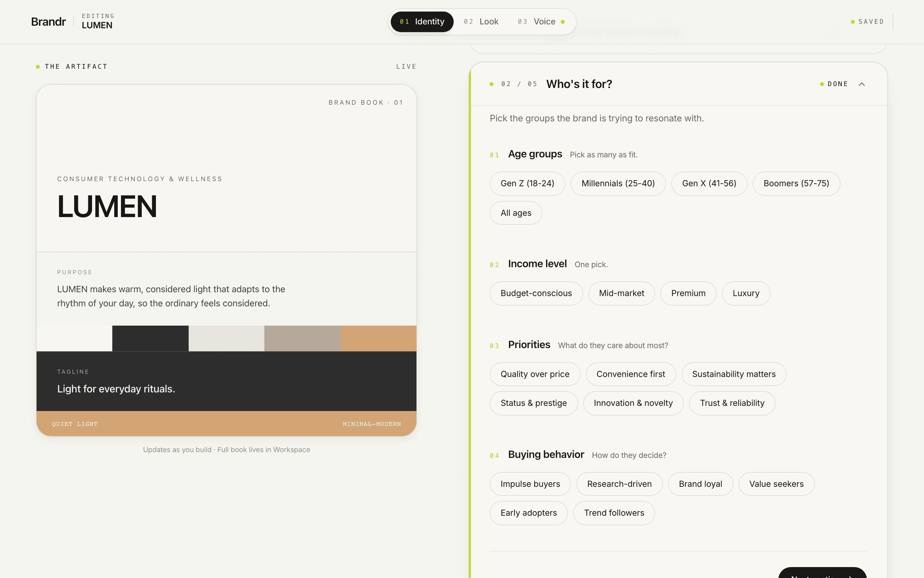The width and height of the screenshot is (924, 578).
Task: Toggle Convenience first priority
Action: (631, 374)
